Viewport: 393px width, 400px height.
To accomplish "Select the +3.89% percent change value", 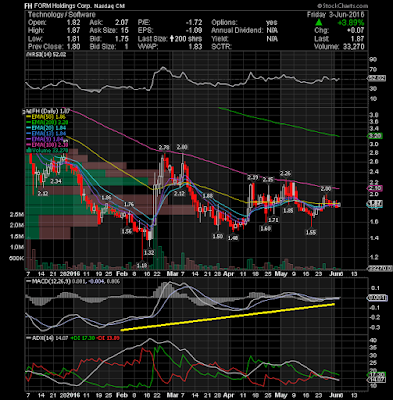I will click(350, 23).
